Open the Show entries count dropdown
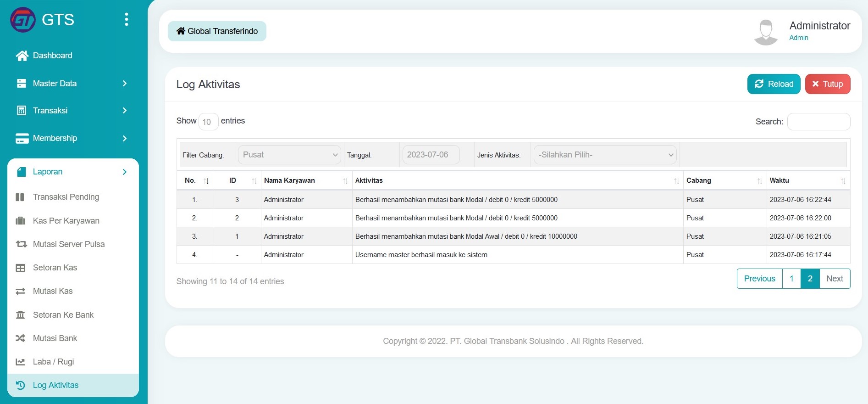 click(208, 122)
